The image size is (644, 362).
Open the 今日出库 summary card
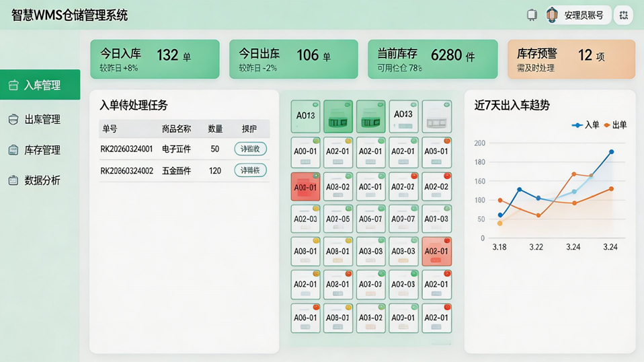[294, 59]
